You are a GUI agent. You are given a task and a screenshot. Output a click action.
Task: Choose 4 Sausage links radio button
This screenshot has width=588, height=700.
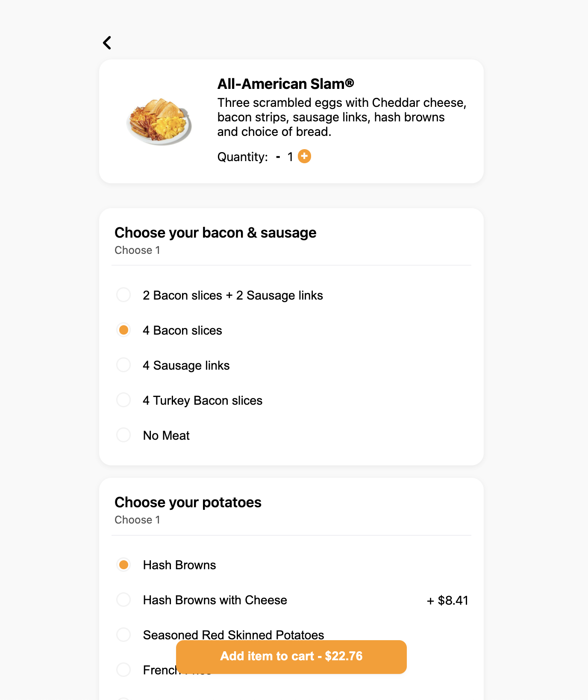point(123,365)
